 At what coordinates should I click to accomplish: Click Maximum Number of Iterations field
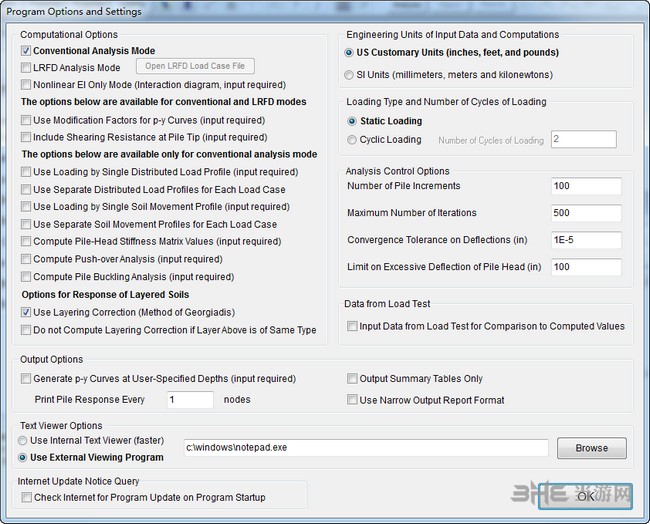pos(585,213)
